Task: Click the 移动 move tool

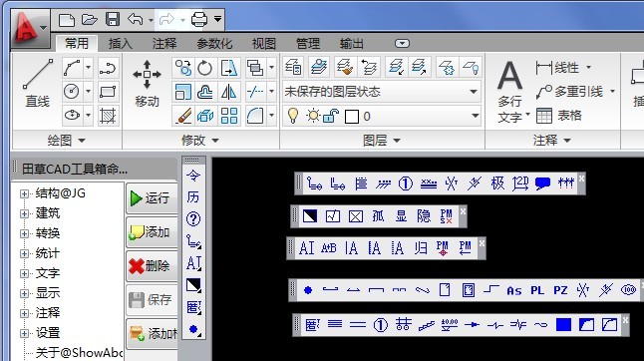Action: pos(147,84)
